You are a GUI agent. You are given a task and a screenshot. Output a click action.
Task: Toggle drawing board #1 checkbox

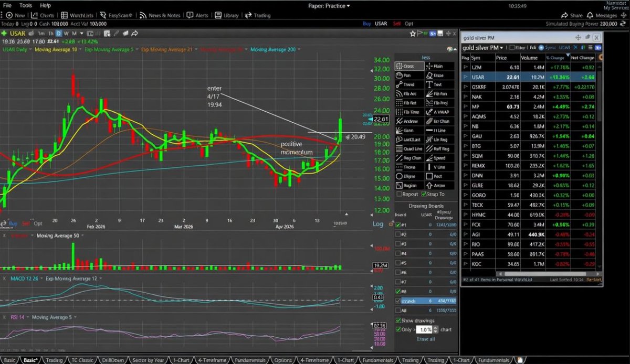[x=398, y=225]
